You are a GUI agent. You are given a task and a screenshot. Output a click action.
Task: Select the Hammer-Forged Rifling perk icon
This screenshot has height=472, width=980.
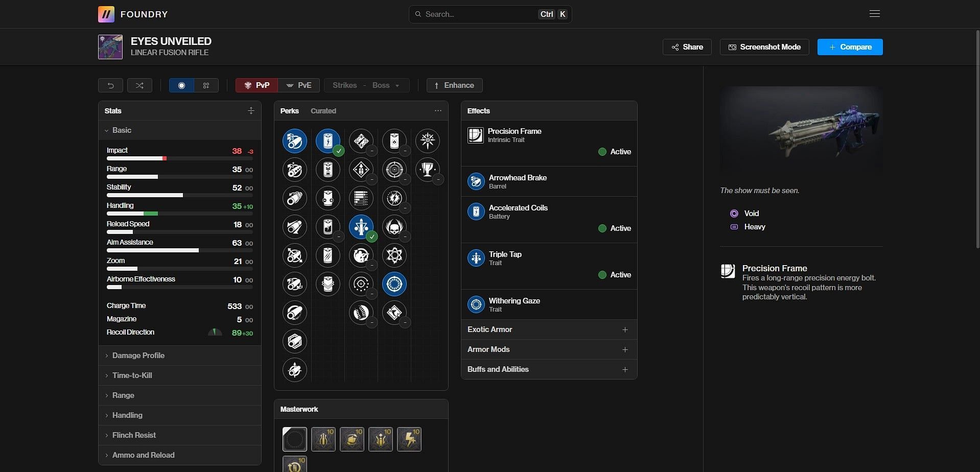coord(295,313)
